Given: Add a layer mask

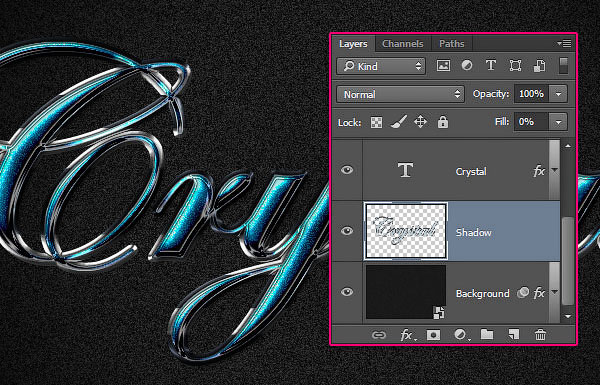Looking at the screenshot, I should click(x=434, y=335).
